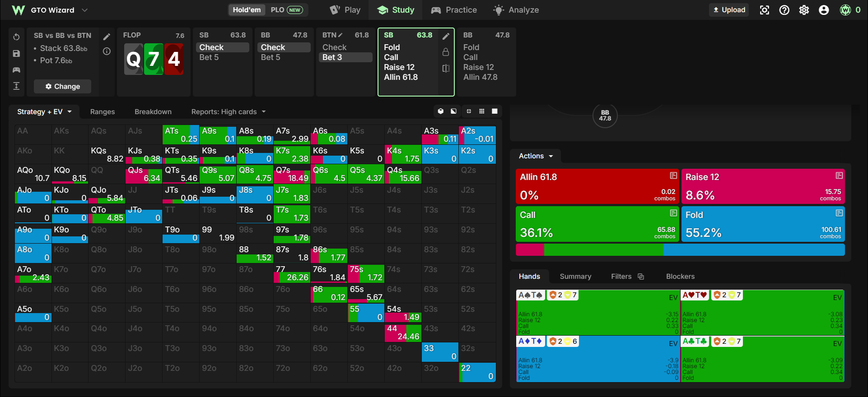The height and width of the screenshot is (397, 868).
Task: Click the compare columns icon in the active SB panel
Action: pyautogui.click(x=446, y=68)
